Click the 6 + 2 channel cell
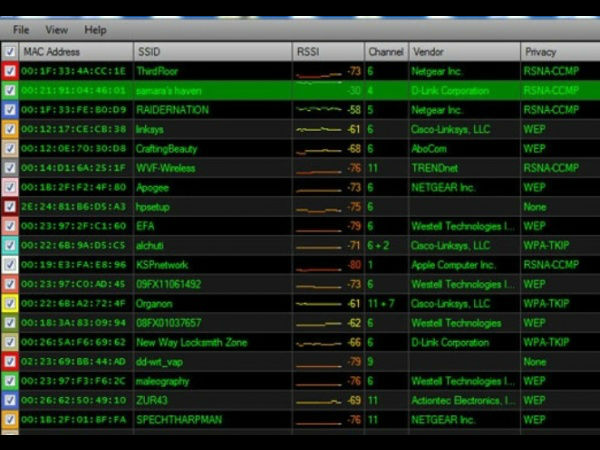 [378, 245]
